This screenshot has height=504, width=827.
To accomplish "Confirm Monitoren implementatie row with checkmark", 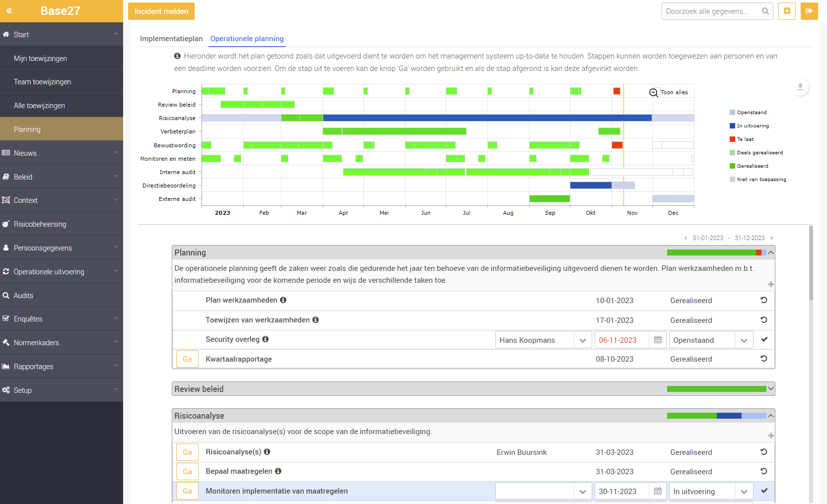I will (x=764, y=491).
